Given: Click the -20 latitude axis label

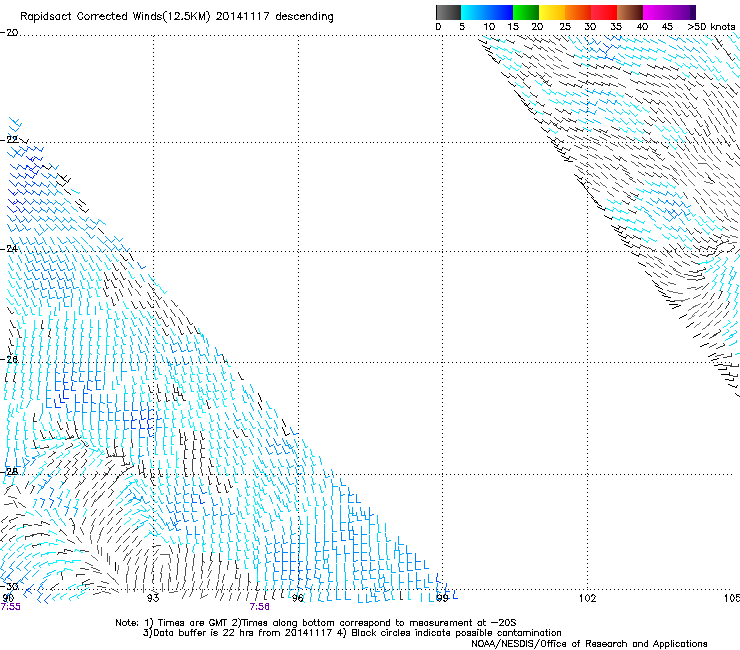Looking at the screenshot, I should [x=9, y=33].
